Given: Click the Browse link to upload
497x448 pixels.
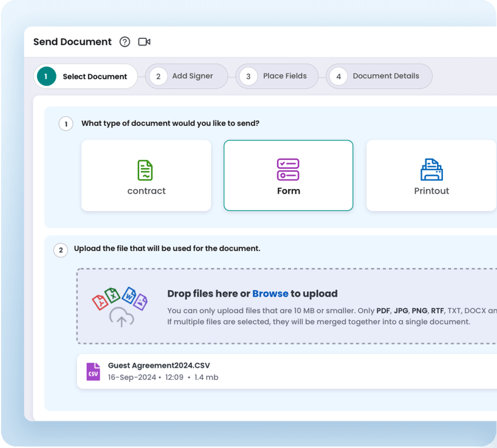Looking at the screenshot, I should tap(270, 294).
